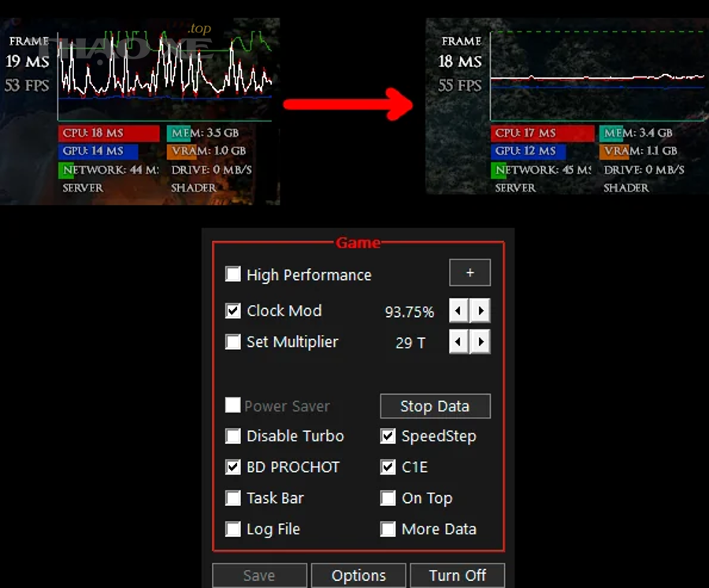
Task: Click the smooth frame-time graph on right
Action: 596,76
